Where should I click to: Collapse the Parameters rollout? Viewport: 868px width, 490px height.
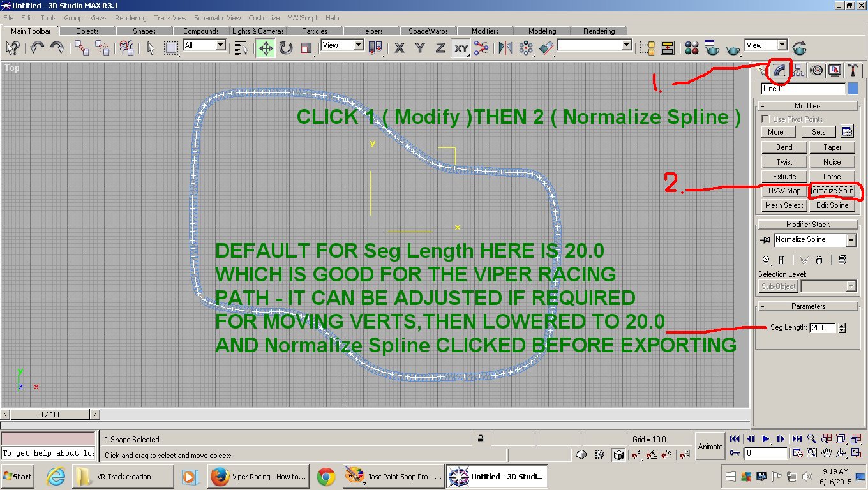pyautogui.click(x=807, y=306)
